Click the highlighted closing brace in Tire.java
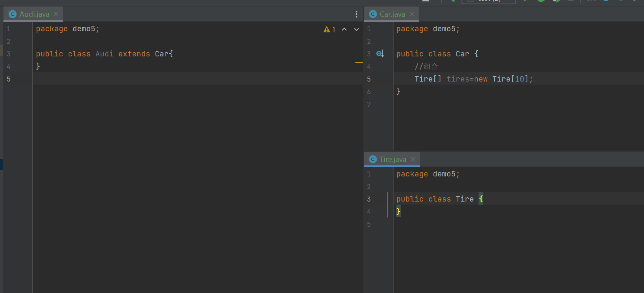 [398, 211]
